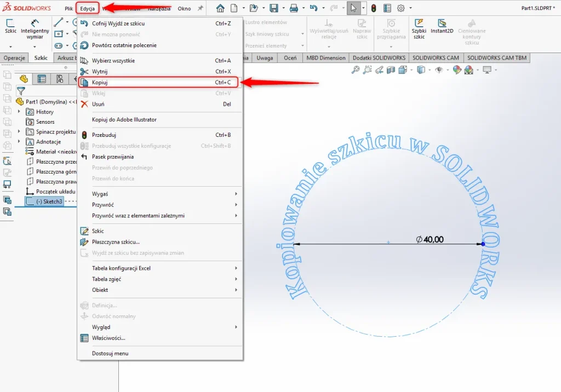The image size is (561, 392).
Task: Expand the Adnotacje tree node
Action: pyautogui.click(x=19, y=141)
